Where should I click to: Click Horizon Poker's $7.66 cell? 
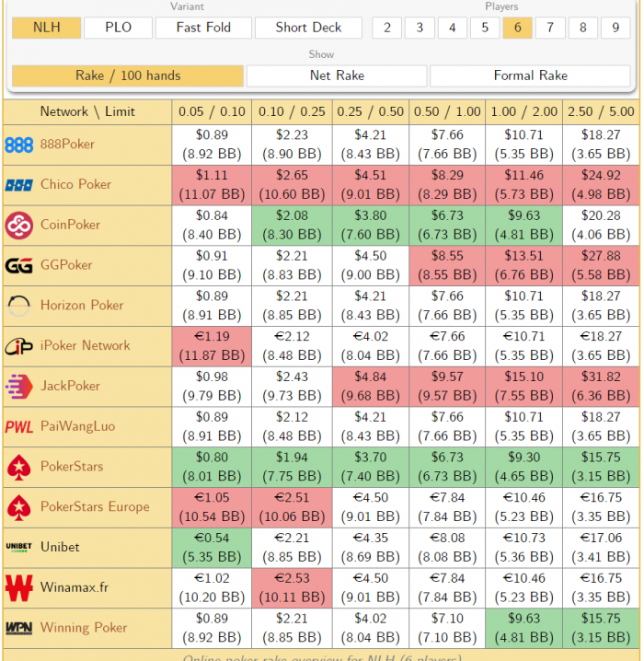[x=447, y=306]
